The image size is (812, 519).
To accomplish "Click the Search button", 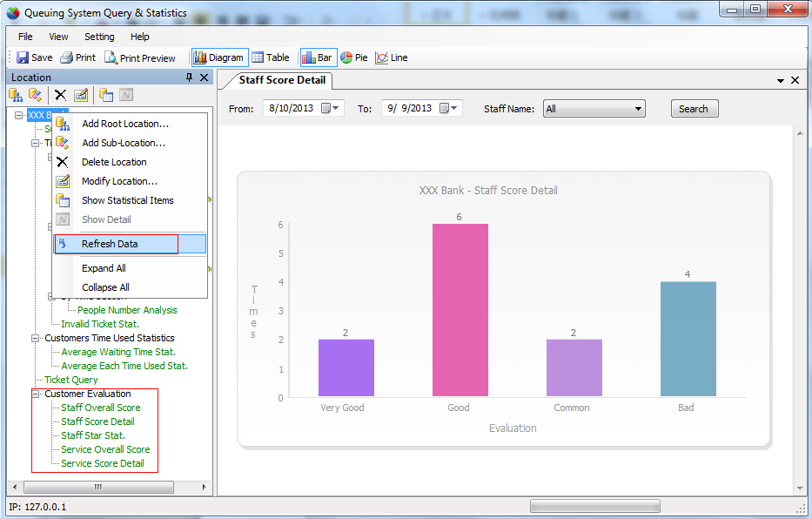I will 694,109.
